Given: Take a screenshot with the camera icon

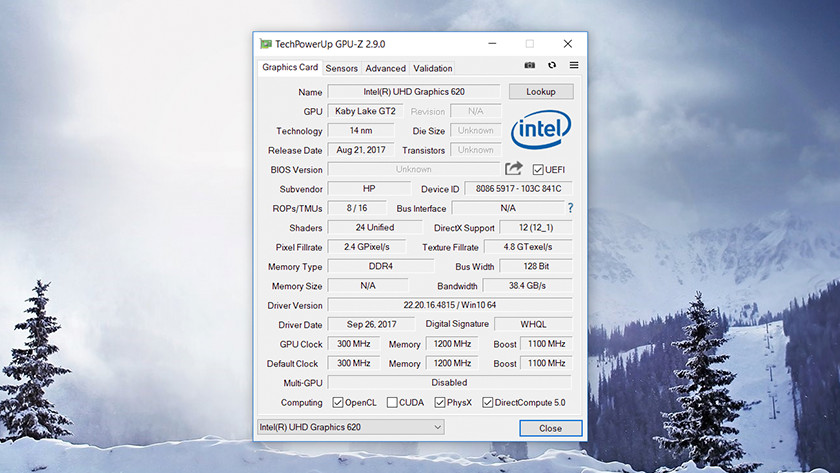Looking at the screenshot, I should [x=530, y=65].
